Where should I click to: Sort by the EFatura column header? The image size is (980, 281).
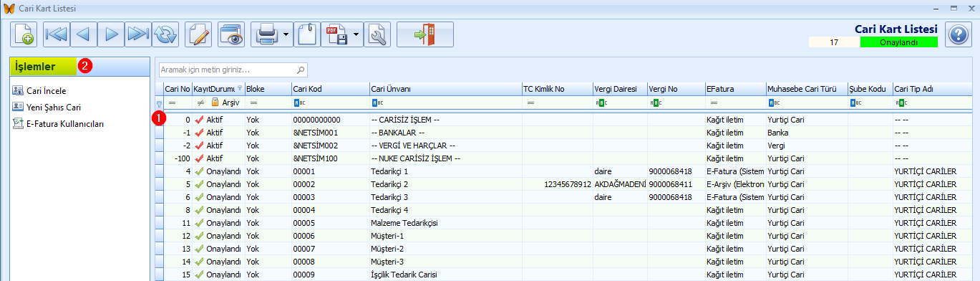734,89
